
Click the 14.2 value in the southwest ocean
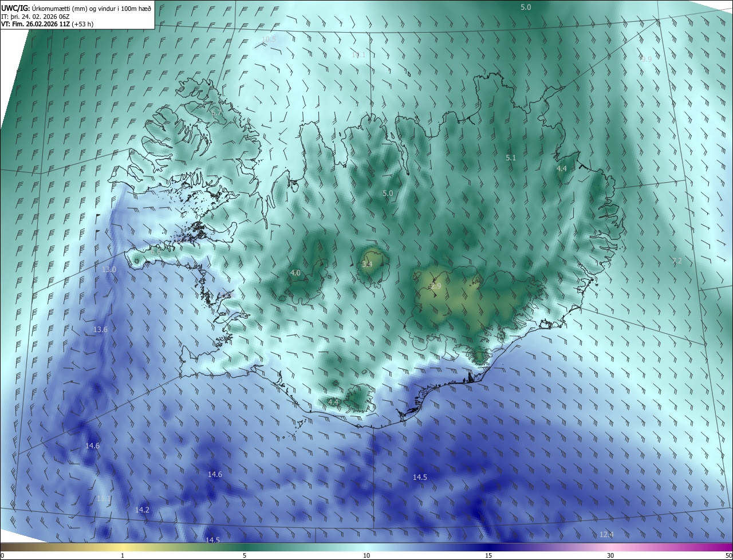142,510
